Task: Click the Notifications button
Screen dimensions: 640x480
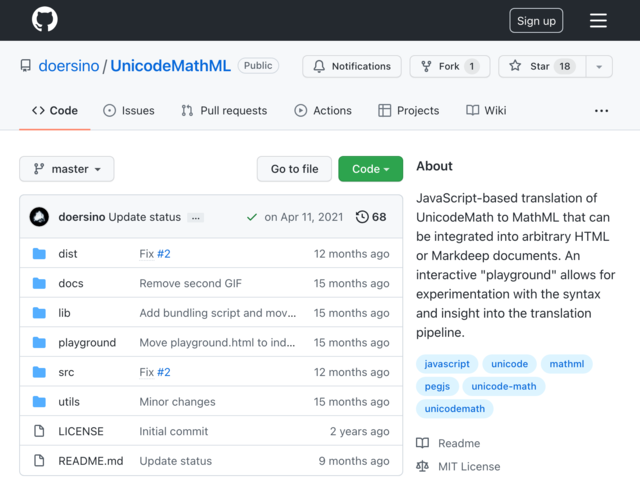Action: 352,66
